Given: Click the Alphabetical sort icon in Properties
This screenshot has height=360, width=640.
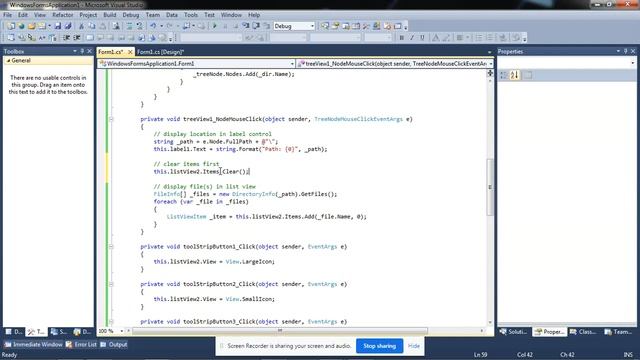Looking at the screenshot, I should (x=515, y=75).
